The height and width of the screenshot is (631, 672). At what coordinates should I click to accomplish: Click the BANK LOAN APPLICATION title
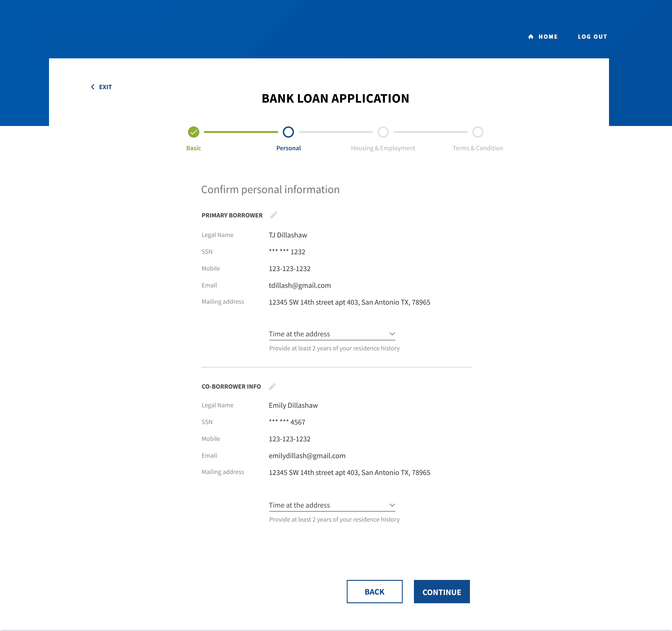pos(335,98)
